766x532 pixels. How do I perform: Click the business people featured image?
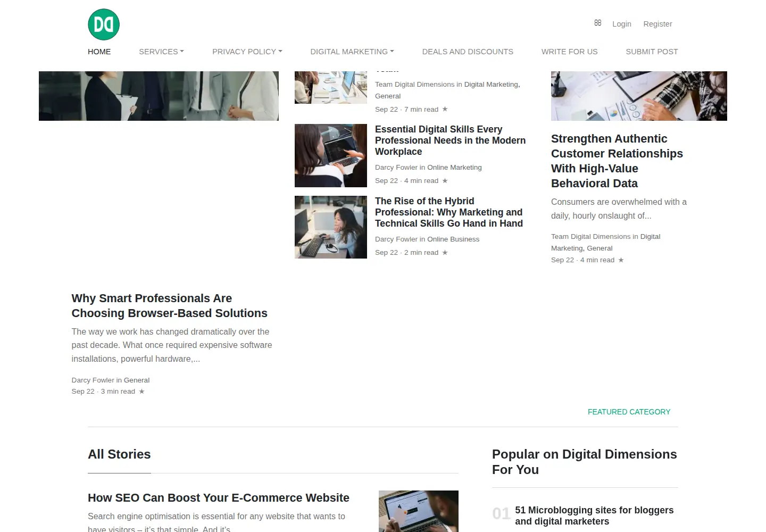(159, 96)
